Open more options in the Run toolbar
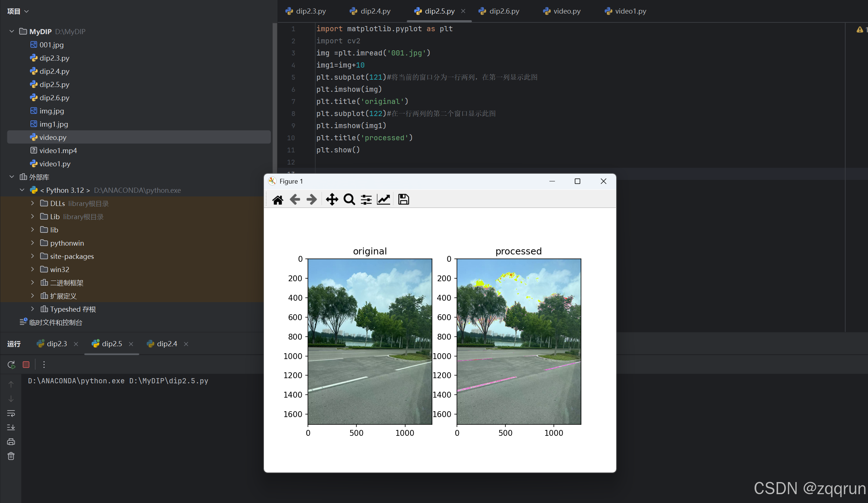 click(44, 365)
